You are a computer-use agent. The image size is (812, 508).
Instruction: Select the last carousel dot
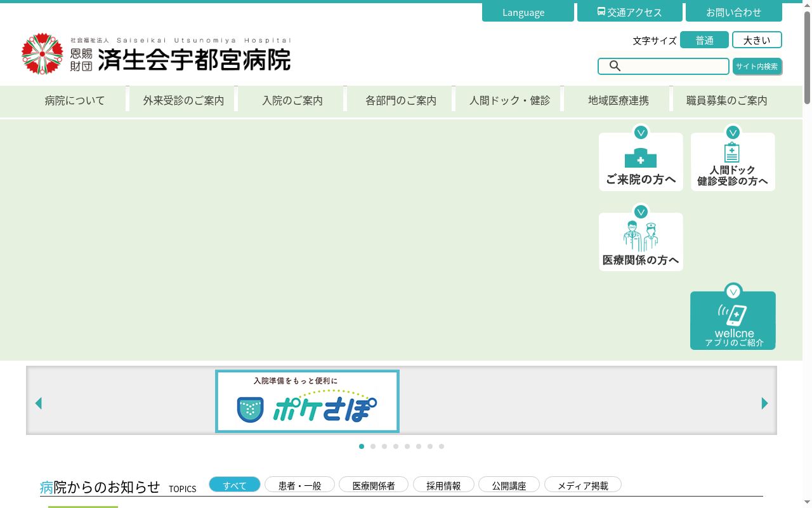[x=442, y=446]
